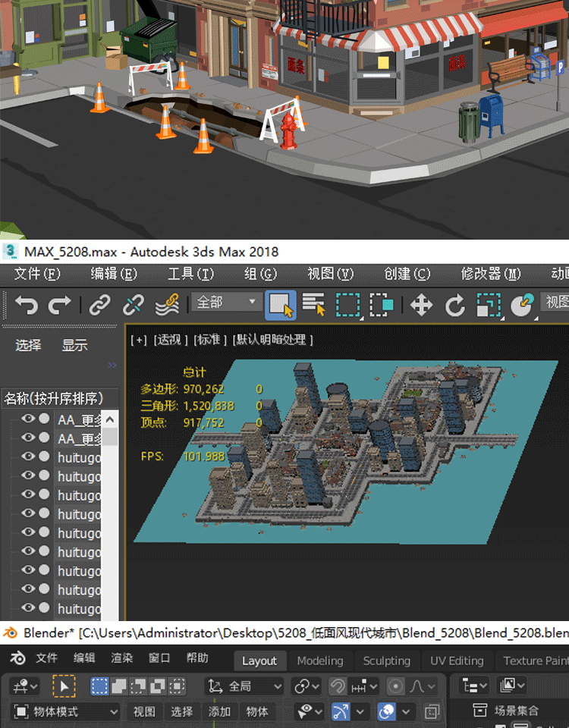Open the 文件(F) menu in 3ds Max
The width and height of the screenshot is (569, 728).
tap(36, 274)
